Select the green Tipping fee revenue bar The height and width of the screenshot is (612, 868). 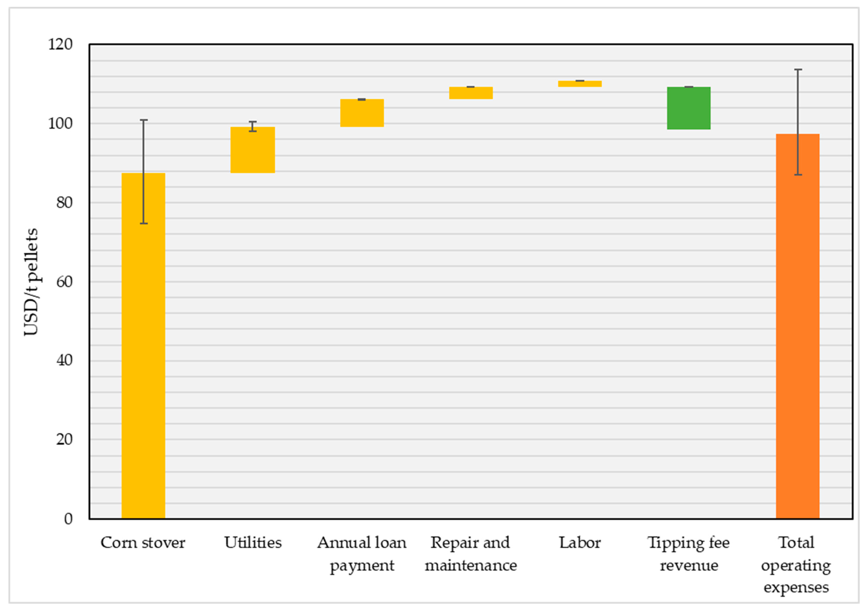coord(688,108)
